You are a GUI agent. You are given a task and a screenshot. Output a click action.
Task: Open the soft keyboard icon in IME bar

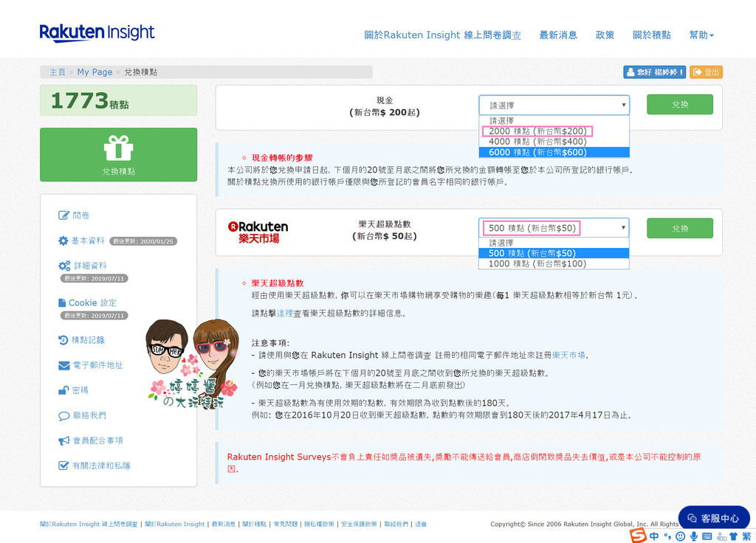[707, 536]
